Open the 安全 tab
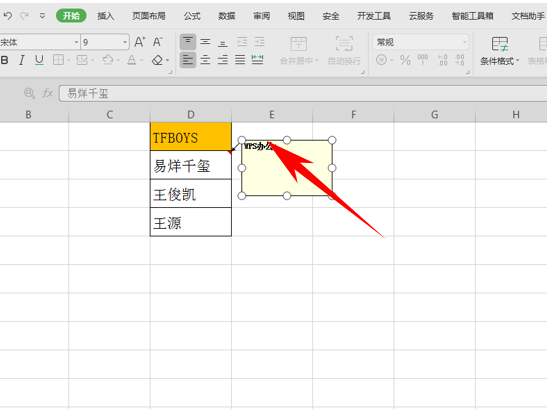547x409 pixels. [331, 16]
